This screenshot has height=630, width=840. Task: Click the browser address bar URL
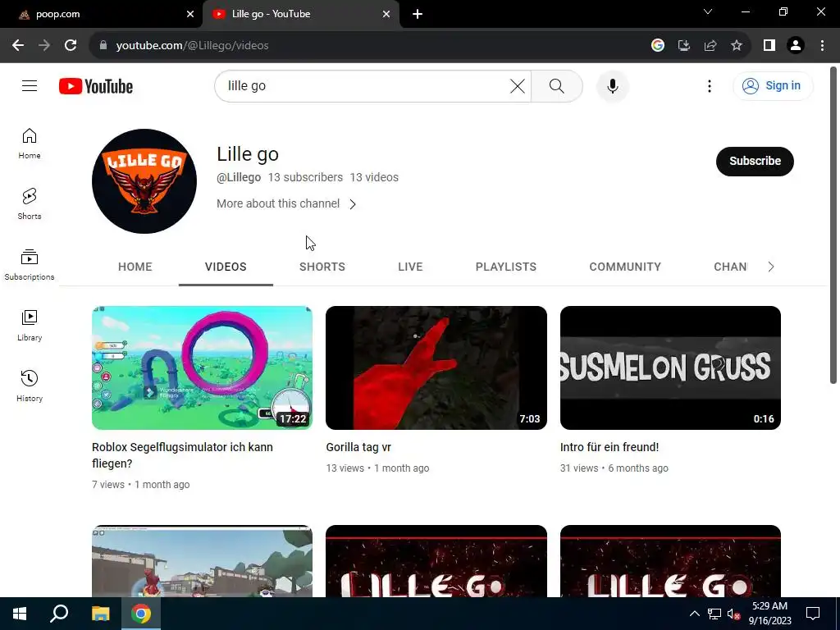pyautogui.click(x=192, y=46)
